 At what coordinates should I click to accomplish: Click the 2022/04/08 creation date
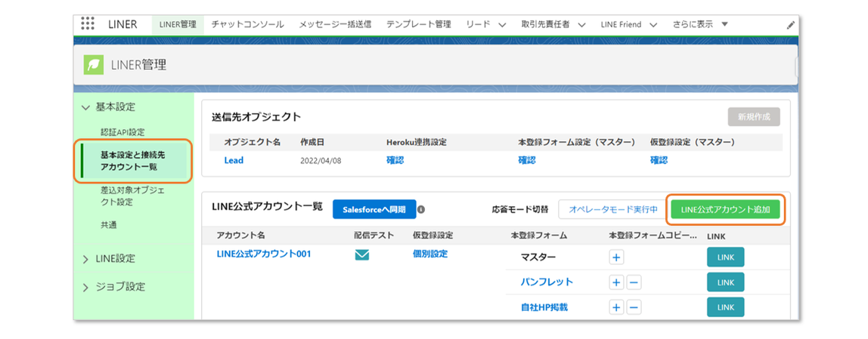[x=321, y=160]
